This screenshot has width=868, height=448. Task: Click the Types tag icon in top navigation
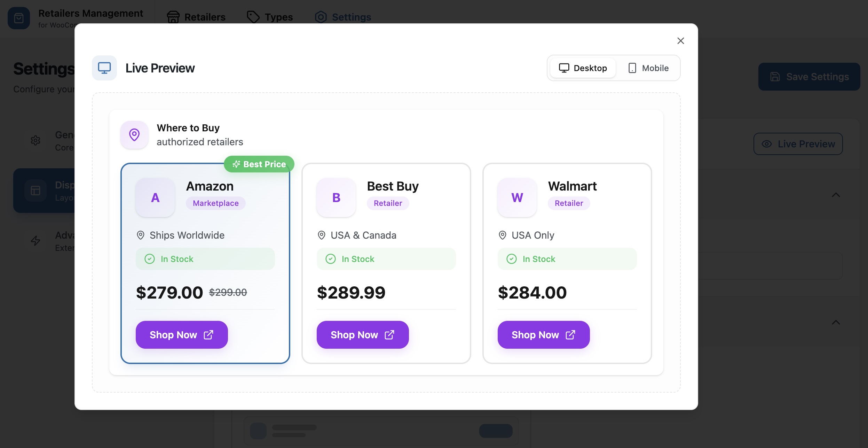coord(253,16)
